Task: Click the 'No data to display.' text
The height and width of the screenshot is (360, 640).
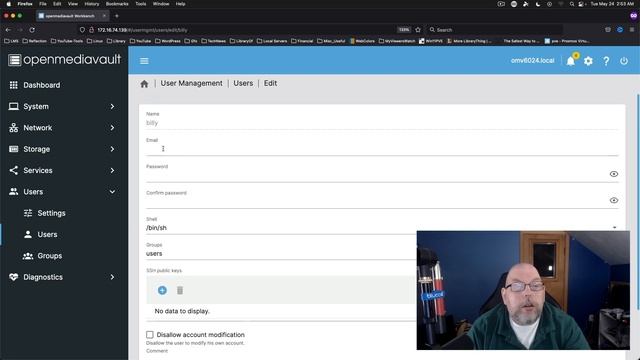Action: (182, 311)
